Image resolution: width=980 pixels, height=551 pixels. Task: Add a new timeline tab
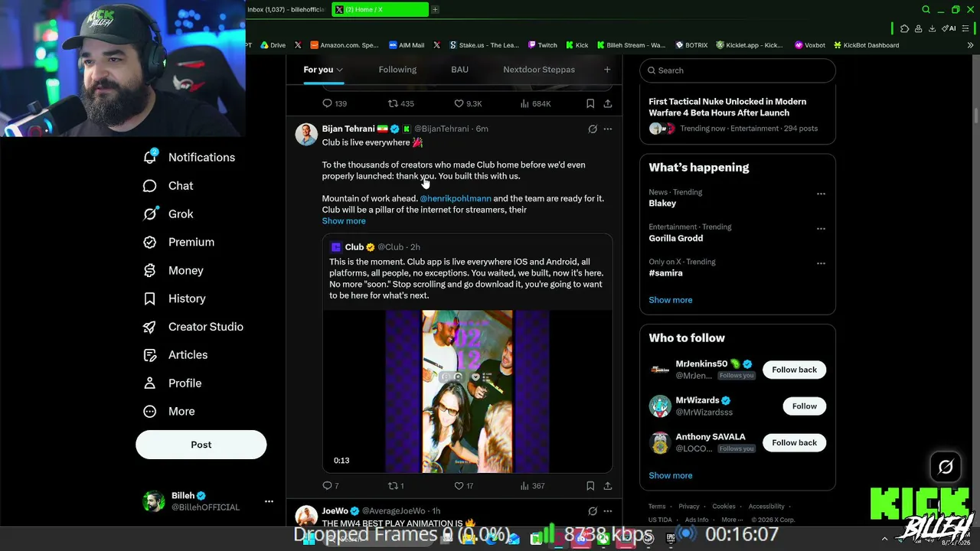click(607, 70)
